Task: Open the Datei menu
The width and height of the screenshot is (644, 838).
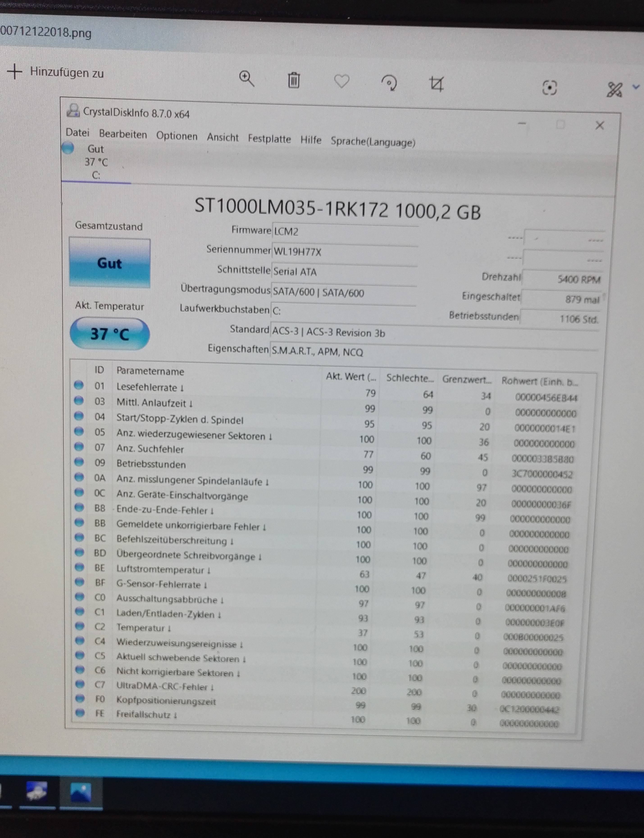Action: click(77, 133)
